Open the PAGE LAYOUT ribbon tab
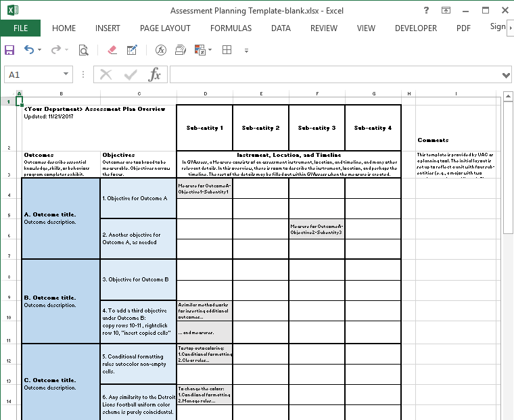Screen dimensions: 514x420 coord(165,28)
